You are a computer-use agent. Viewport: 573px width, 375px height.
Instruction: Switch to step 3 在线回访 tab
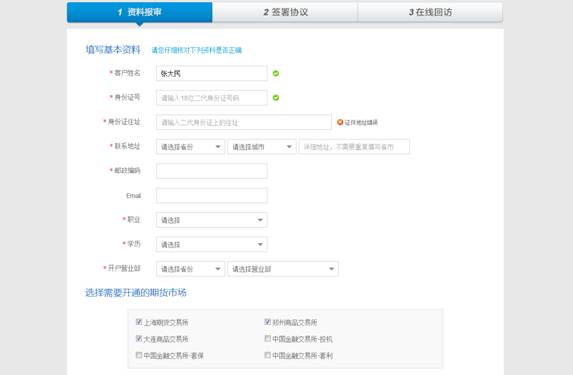point(430,12)
